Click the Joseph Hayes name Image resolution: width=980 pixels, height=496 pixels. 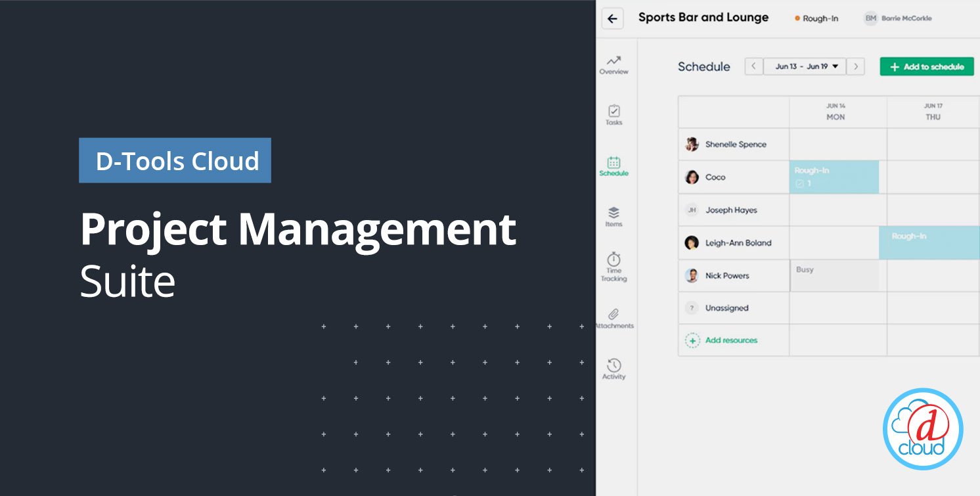[731, 210]
